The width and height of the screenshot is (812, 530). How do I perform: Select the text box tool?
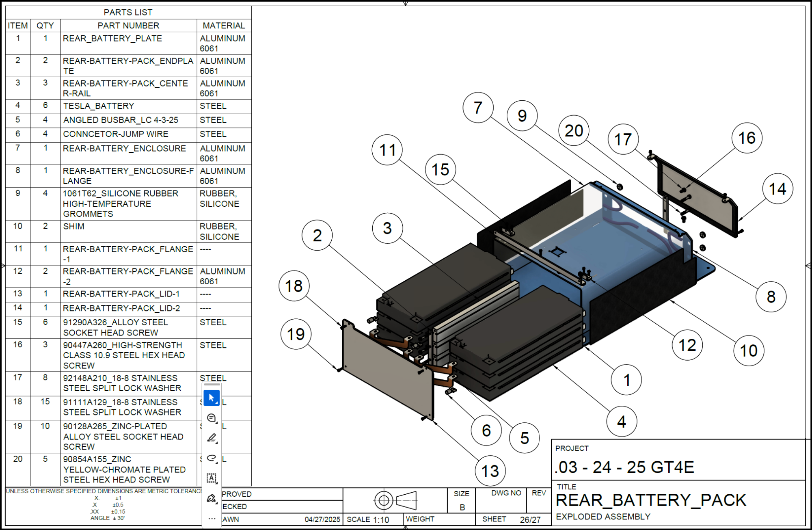[212, 478]
